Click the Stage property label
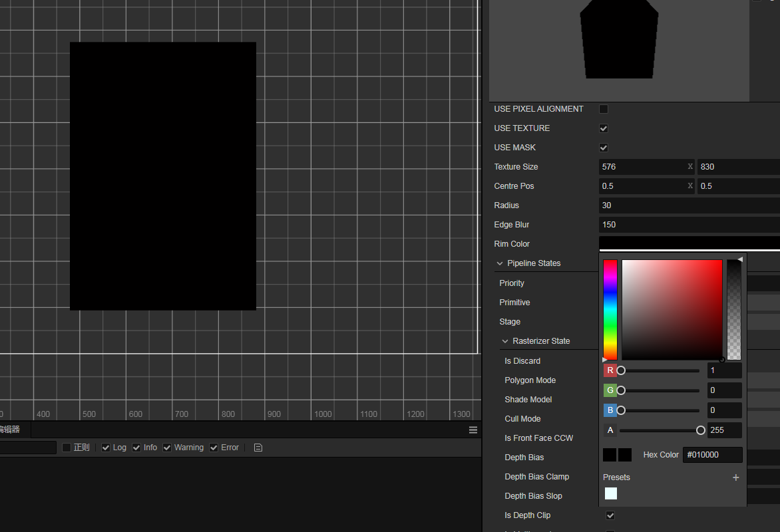This screenshot has height=532, width=780. pyautogui.click(x=509, y=322)
